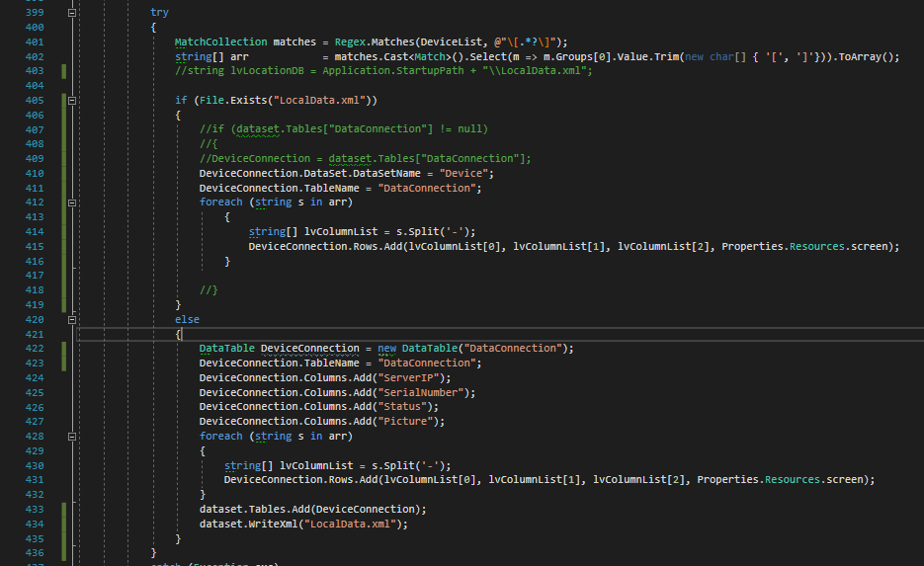Collapse the foreach loop fold at line 428
The height and width of the screenshot is (566, 924).
(72, 437)
